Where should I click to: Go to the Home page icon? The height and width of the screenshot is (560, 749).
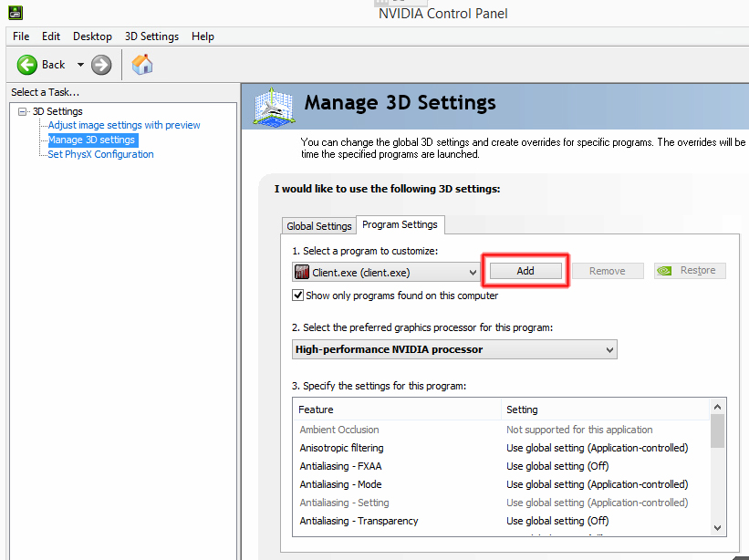(x=142, y=65)
